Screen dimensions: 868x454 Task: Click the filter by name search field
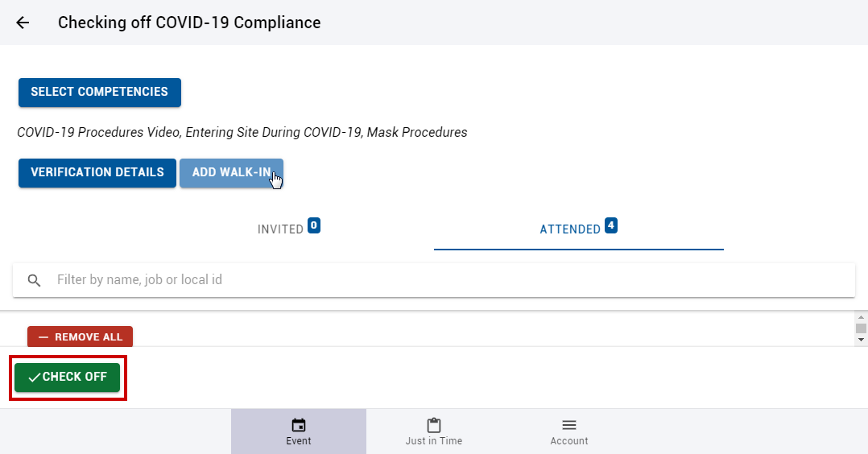(434, 280)
